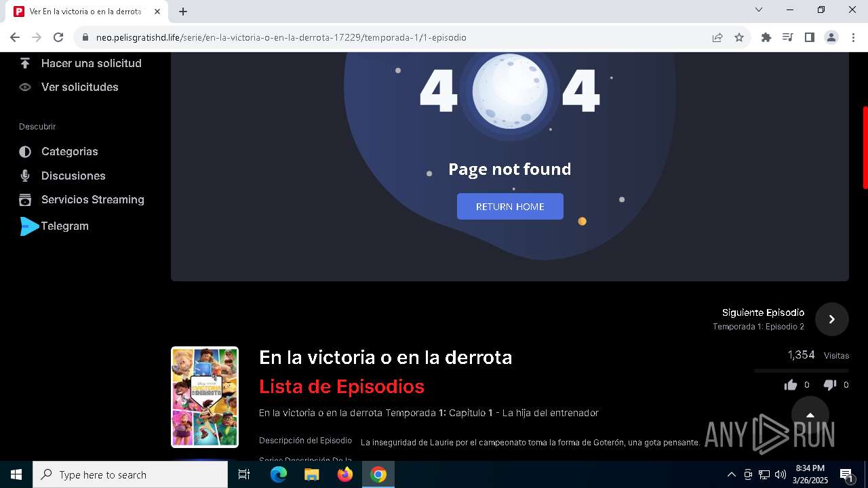Image resolution: width=868 pixels, height=488 pixels.
Task: Launch Microsoft Edge from taskbar
Action: pyautogui.click(x=279, y=474)
